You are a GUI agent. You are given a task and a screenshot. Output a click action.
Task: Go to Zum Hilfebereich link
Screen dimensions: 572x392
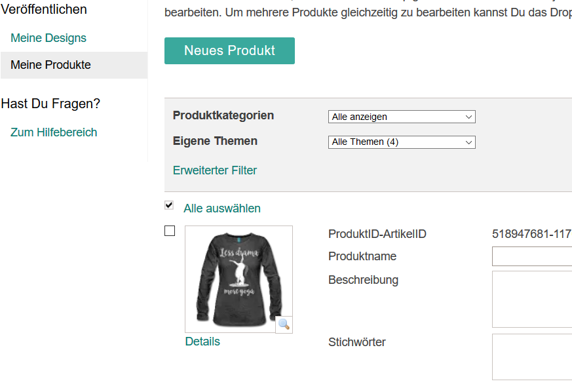54,132
